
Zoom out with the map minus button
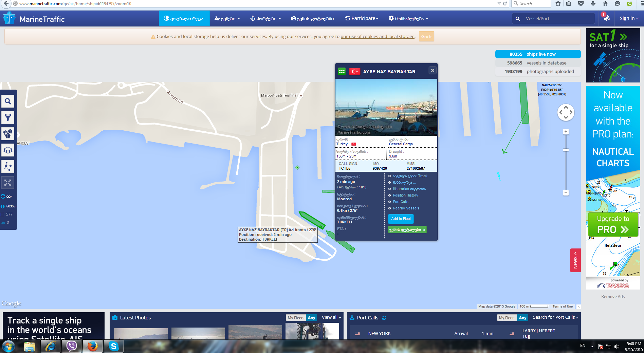click(566, 193)
